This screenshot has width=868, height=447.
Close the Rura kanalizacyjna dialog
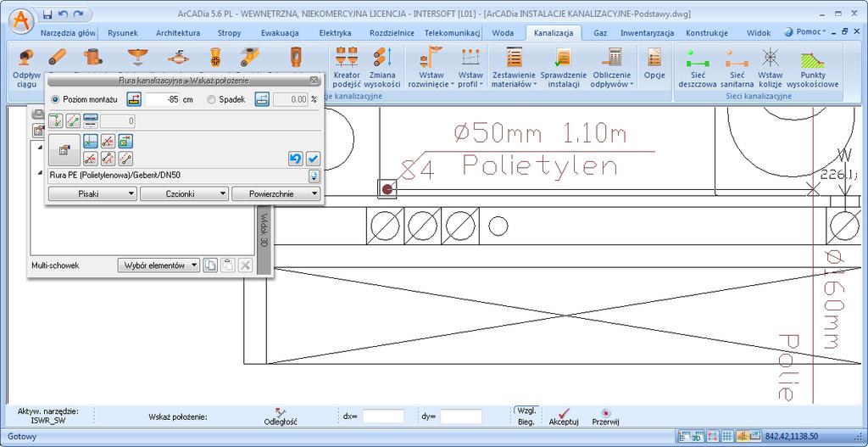pos(314,81)
